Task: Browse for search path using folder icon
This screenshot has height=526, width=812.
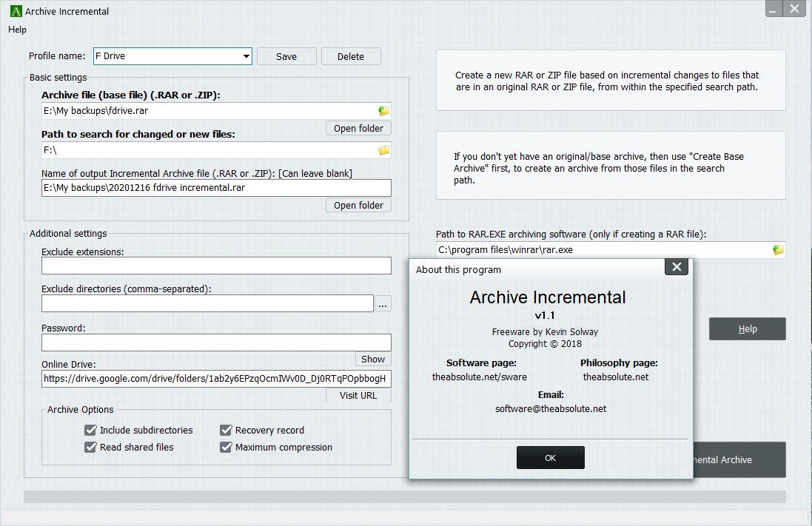Action: pos(383,150)
